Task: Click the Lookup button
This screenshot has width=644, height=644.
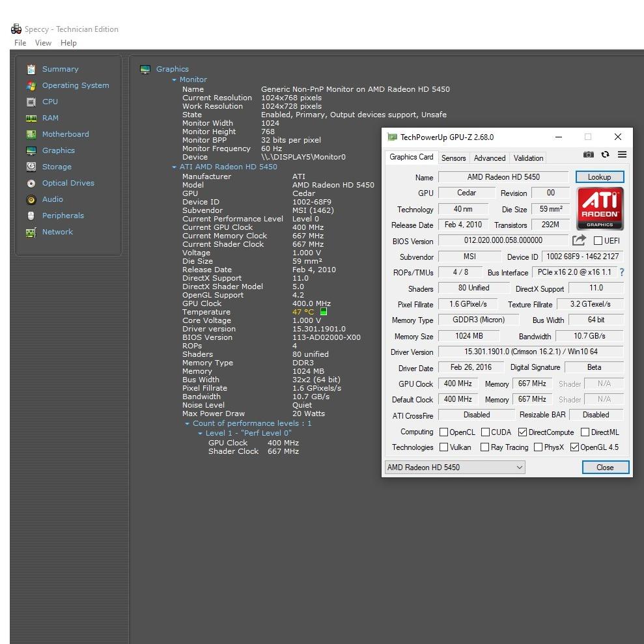Action: click(599, 177)
